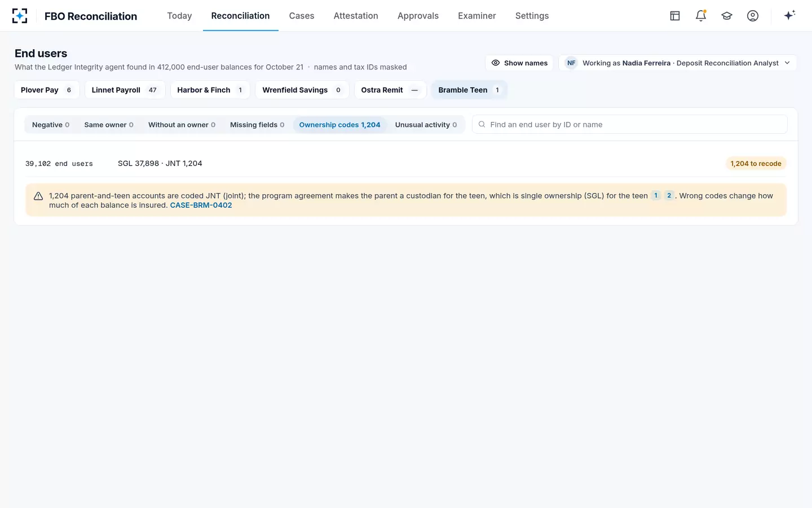
Task: Open the sparkle AI assistant icon
Action: (x=789, y=15)
